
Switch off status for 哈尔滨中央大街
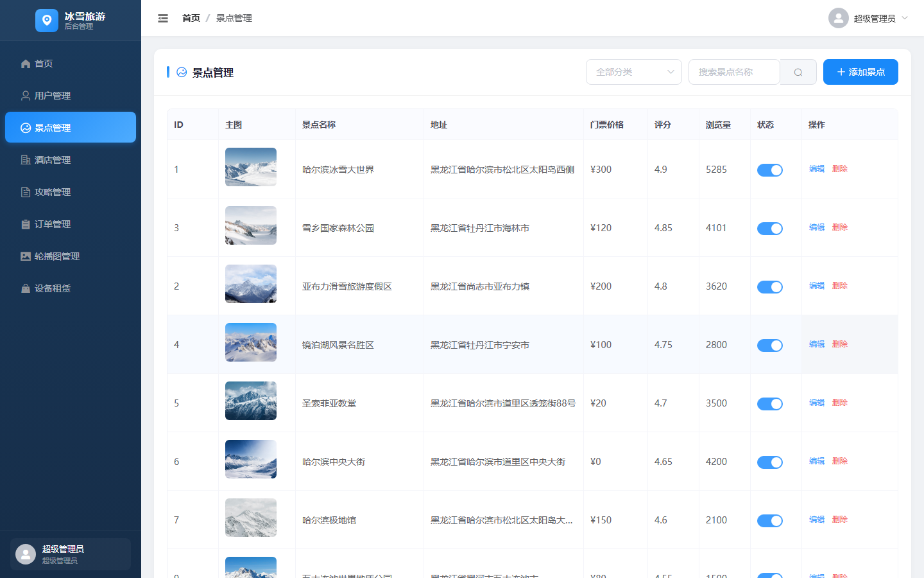tap(770, 462)
